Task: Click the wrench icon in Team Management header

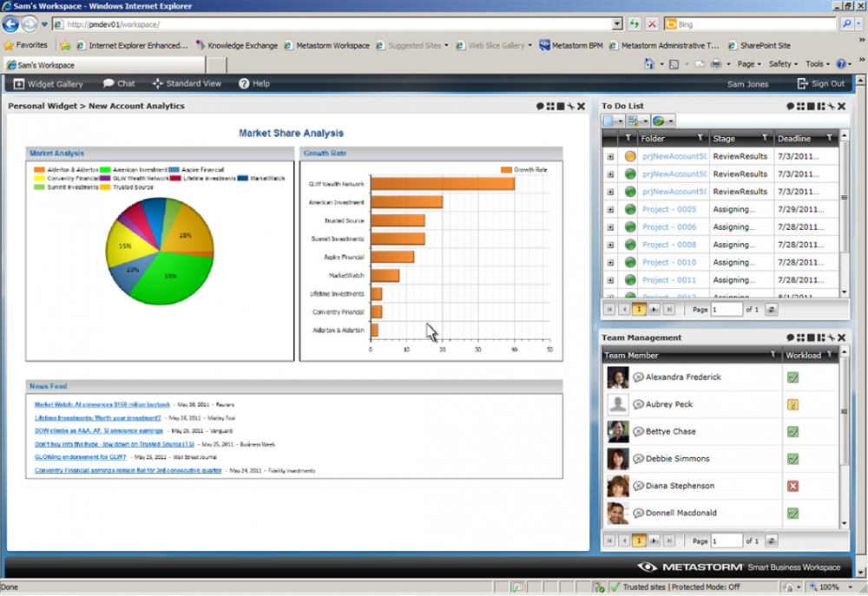Action: [x=832, y=337]
